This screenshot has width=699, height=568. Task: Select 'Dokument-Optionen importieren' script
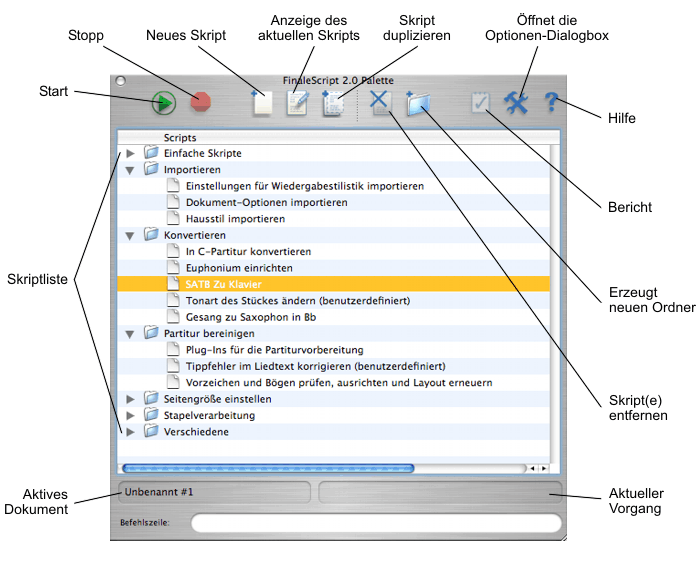[267, 203]
